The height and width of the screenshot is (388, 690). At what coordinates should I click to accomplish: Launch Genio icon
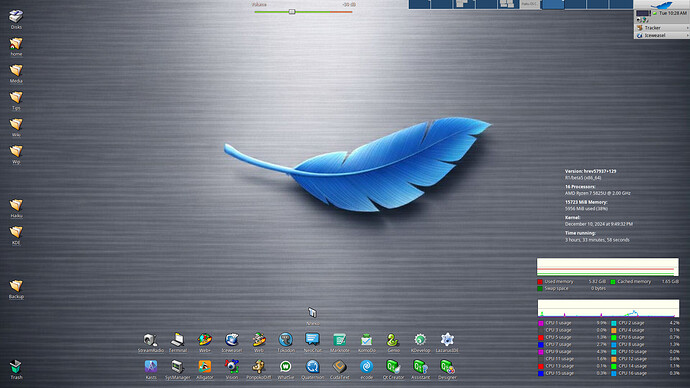(x=393, y=340)
